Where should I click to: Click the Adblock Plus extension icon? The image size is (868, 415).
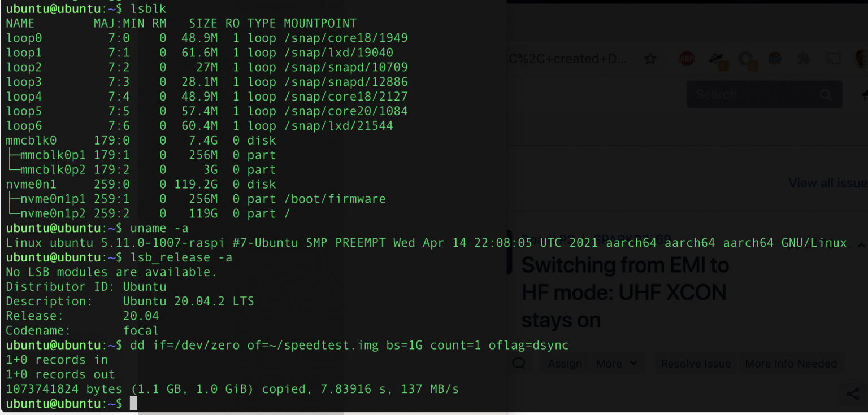[x=687, y=58]
